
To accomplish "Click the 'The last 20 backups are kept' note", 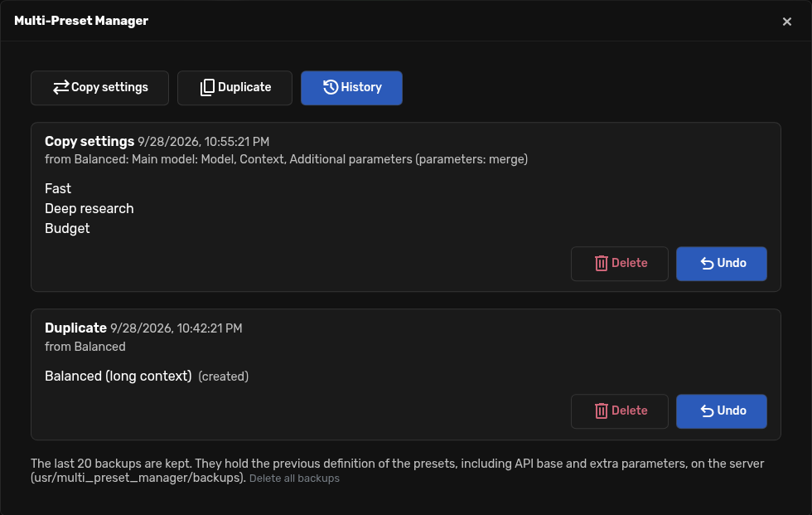I will pos(397,470).
